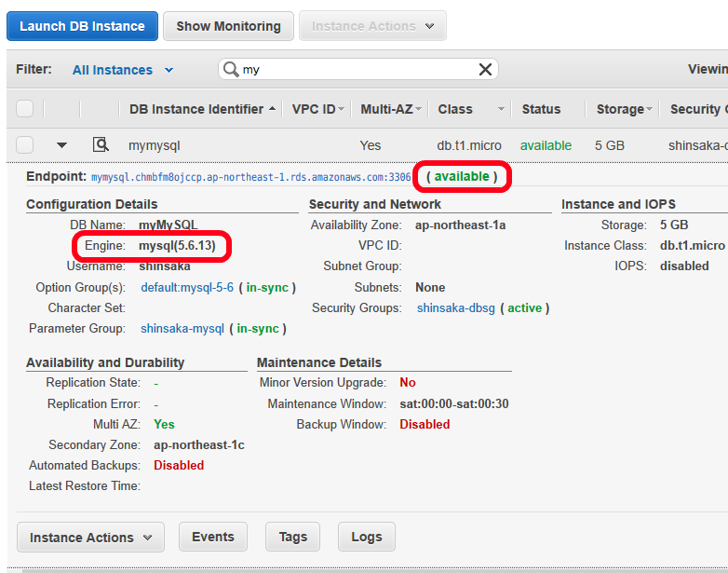Click the mysql(5.6.13) engine value
Viewport: 728px width, 573px height.
(x=177, y=245)
